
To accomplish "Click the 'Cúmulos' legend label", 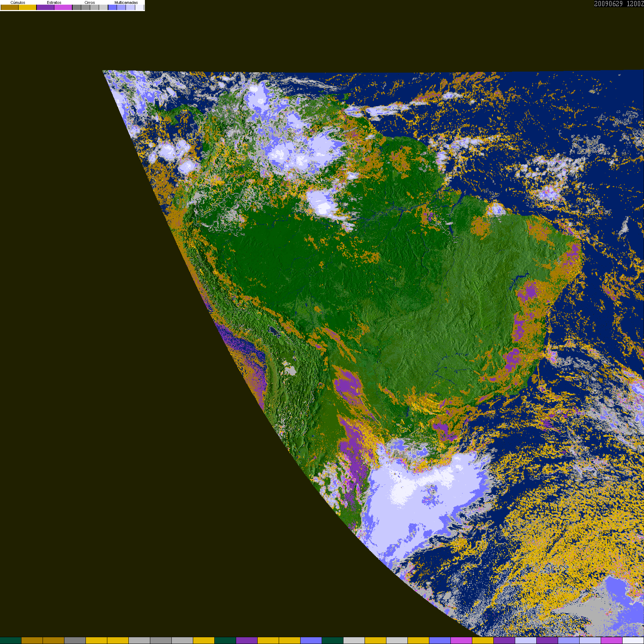I will pyautogui.click(x=18, y=3).
